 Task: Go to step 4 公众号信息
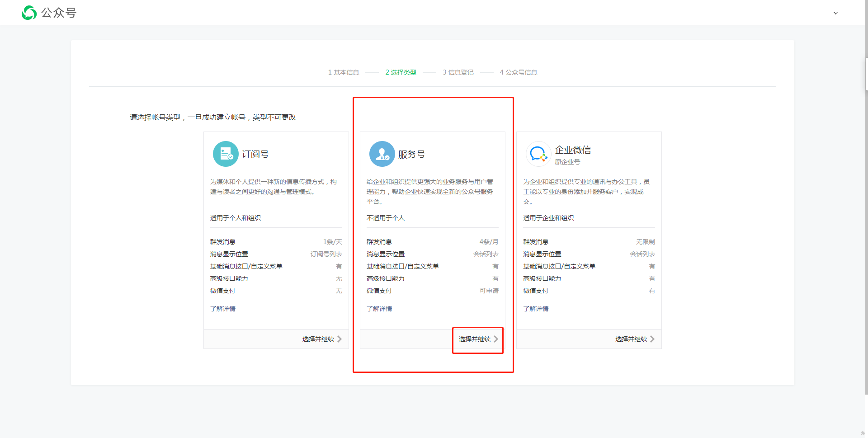pos(519,72)
